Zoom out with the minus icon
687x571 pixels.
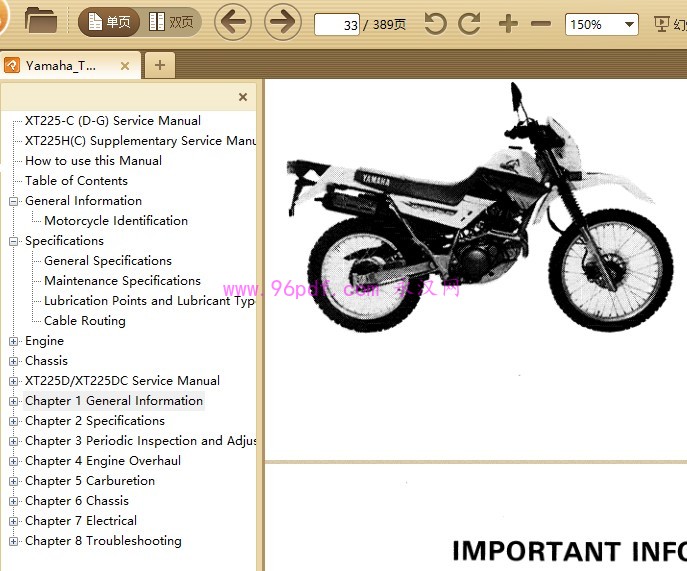tap(541, 23)
